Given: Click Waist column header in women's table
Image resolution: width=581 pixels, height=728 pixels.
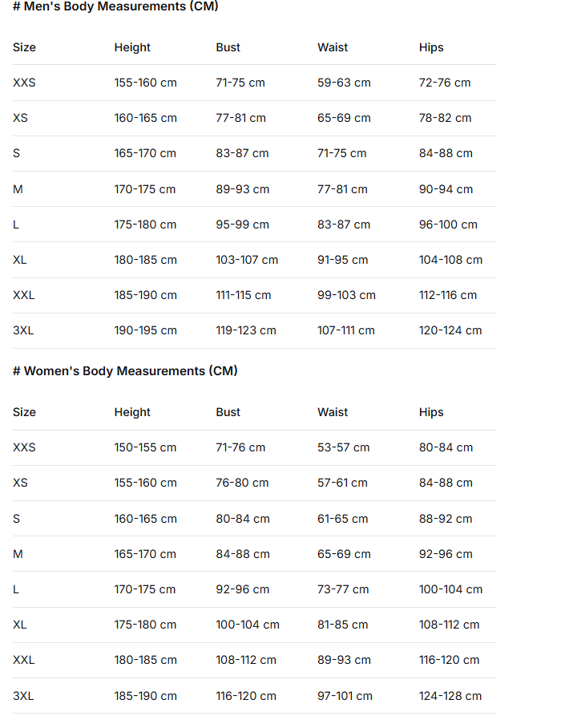Looking at the screenshot, I should [333, 412].
